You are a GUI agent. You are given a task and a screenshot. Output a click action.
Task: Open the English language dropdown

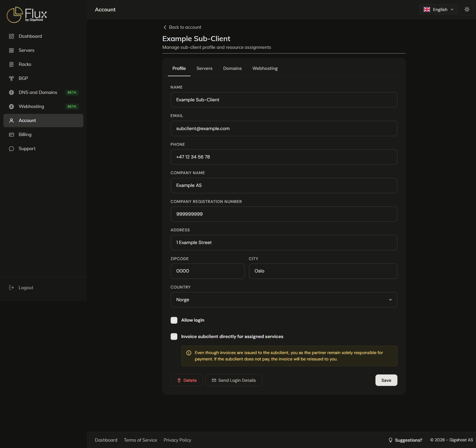point(439,9)
